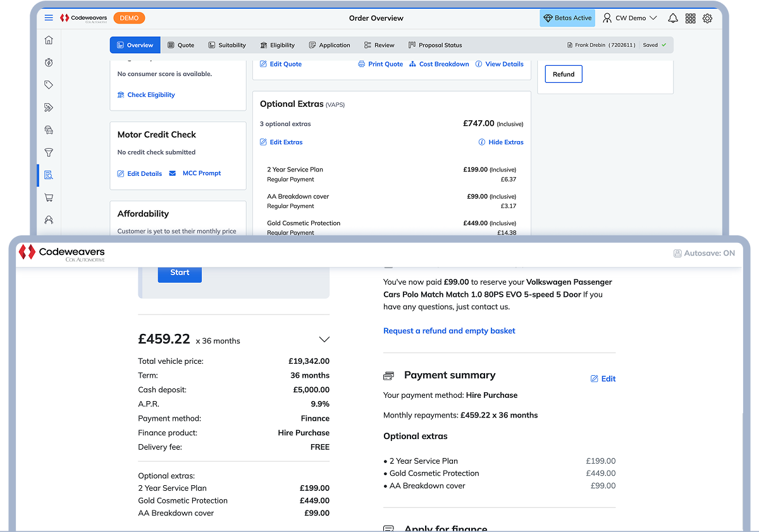Collapse the £459.22 x 36 months chevron

click(324, 340)
